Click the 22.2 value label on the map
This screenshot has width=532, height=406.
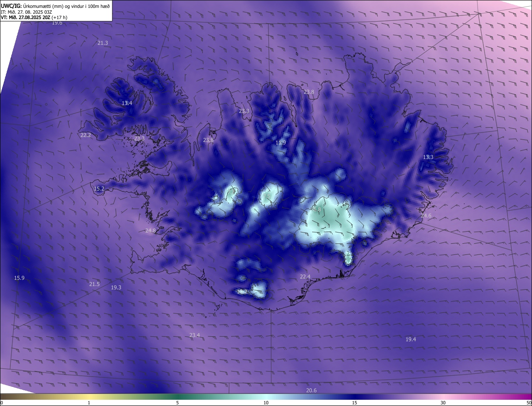point(86,135)
